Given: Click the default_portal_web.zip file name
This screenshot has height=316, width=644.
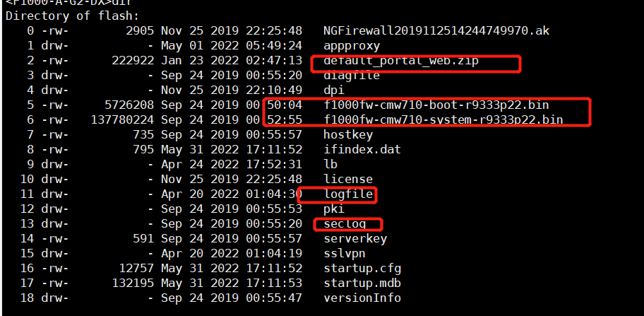Looking at the screenshot, I should [x=401, y=61].
